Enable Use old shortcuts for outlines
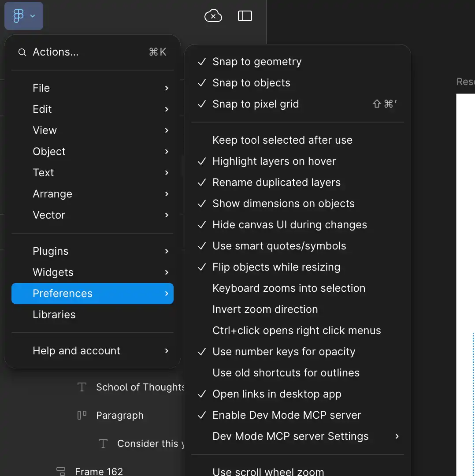Image resolution: width=475 pixels, height=476 pixels. pos(297,373)
